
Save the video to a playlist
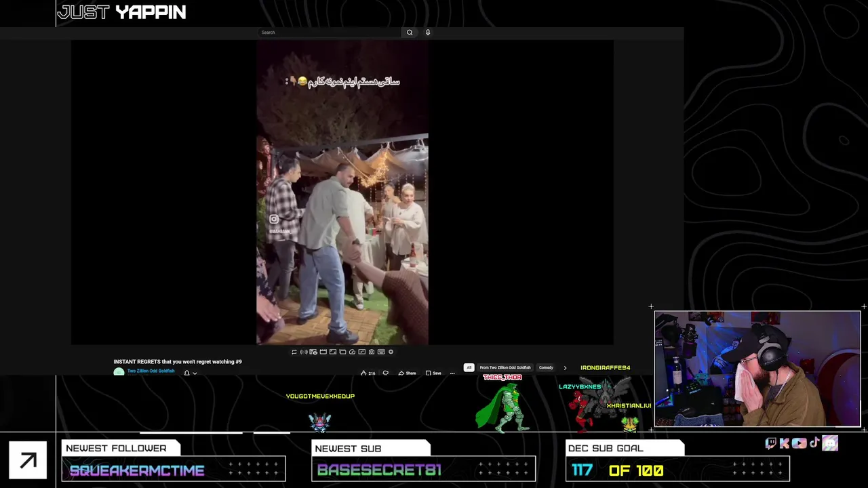[x=433, y=373]
